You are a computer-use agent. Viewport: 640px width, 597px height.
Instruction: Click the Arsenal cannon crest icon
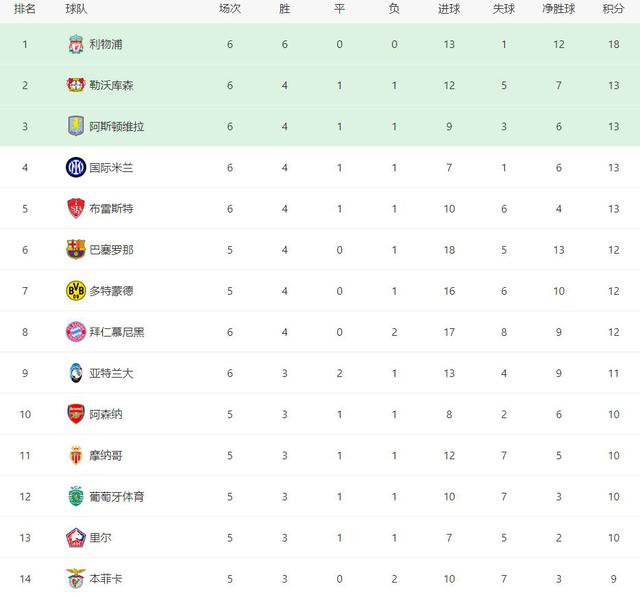(x=76, y=414)
